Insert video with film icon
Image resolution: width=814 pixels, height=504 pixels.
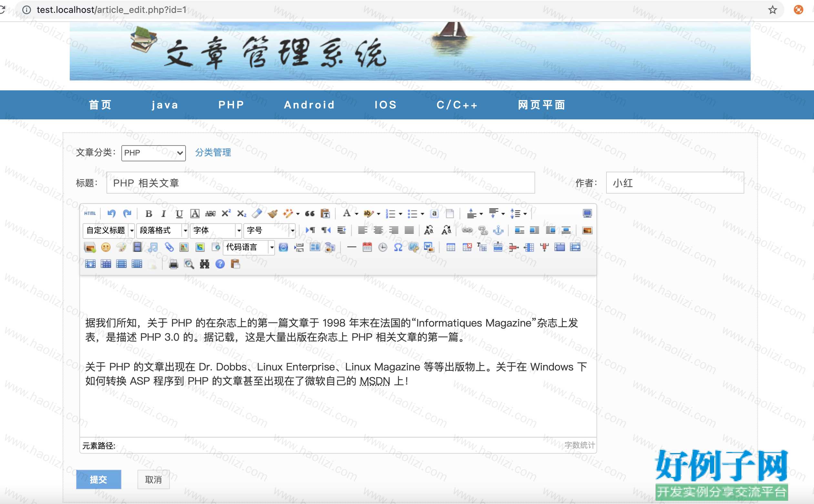(137, 247)
